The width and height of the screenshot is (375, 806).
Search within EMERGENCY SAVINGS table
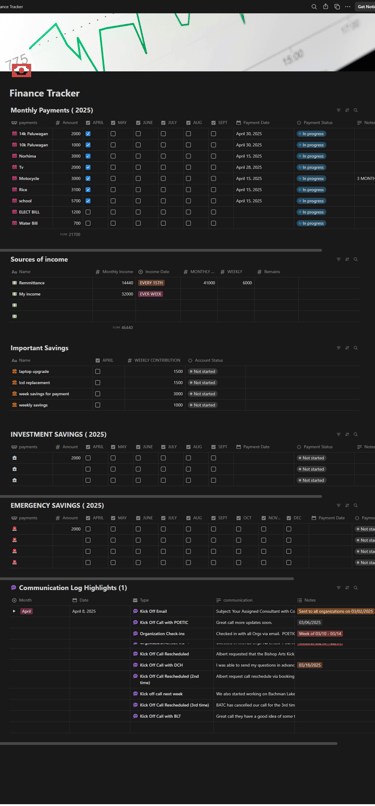point(355,505)
